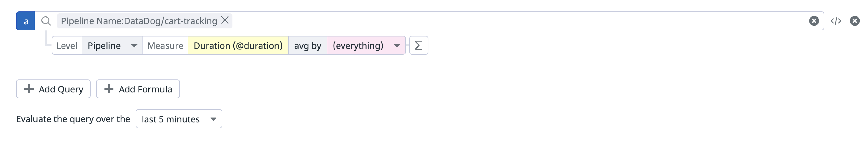Delete query a using the far-right X icon
Viewport: 868px width, 141px height.
855,21
